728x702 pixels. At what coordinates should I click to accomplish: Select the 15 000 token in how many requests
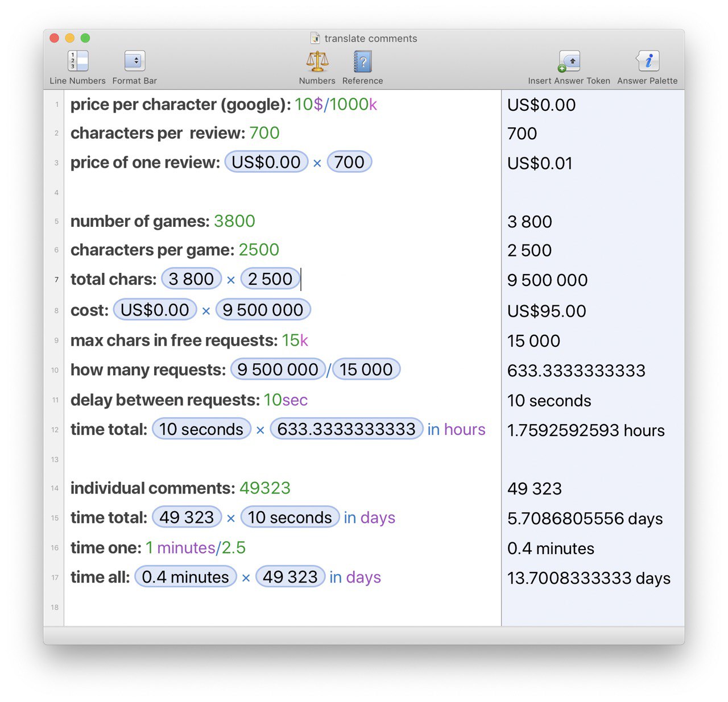point(366,369)
